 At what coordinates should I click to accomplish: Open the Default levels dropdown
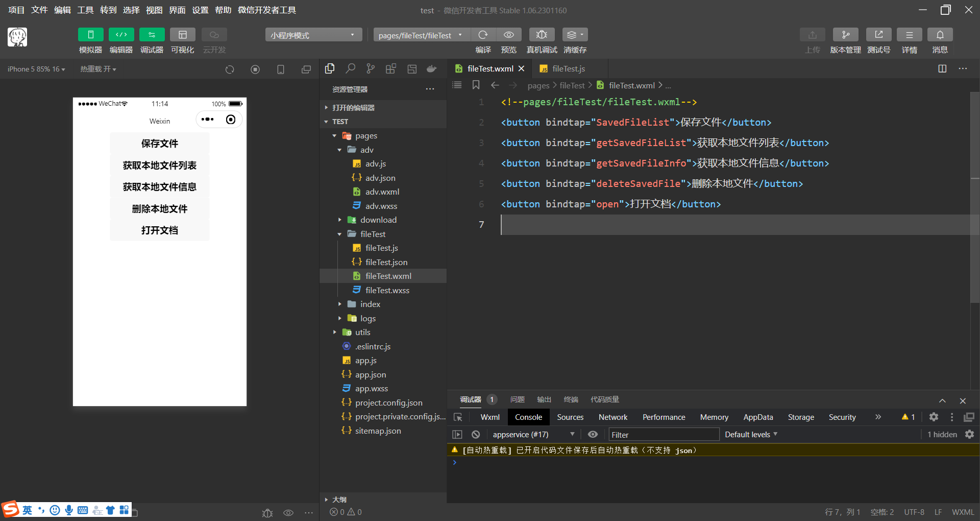pyautogui.click(x=751, y=435)
